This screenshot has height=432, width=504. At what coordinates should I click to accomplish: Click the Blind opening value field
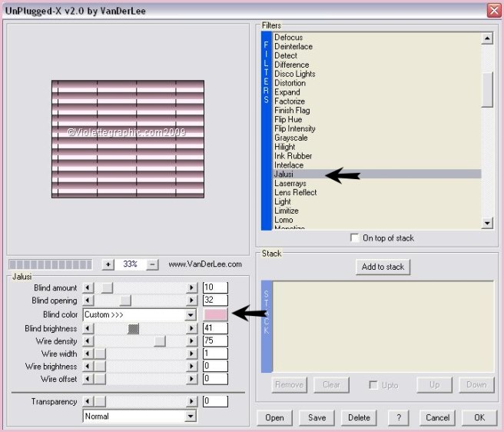point(214,301)
